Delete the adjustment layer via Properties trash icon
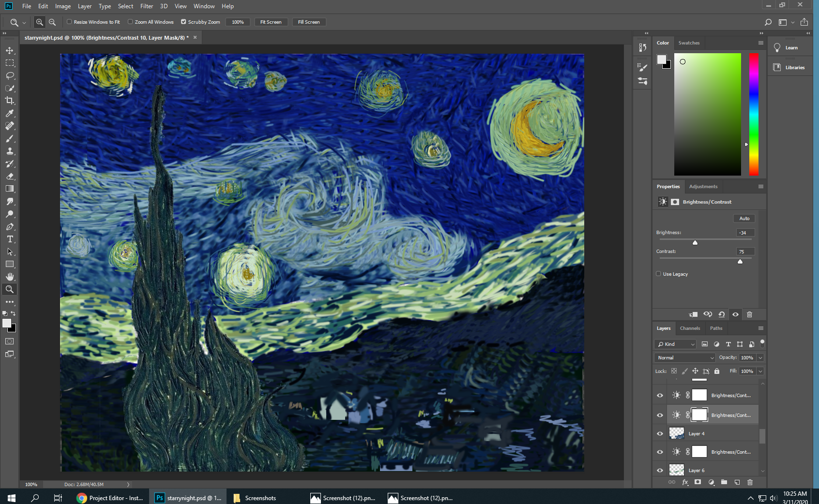Screen dimensions: 819x504 [749, 314]
